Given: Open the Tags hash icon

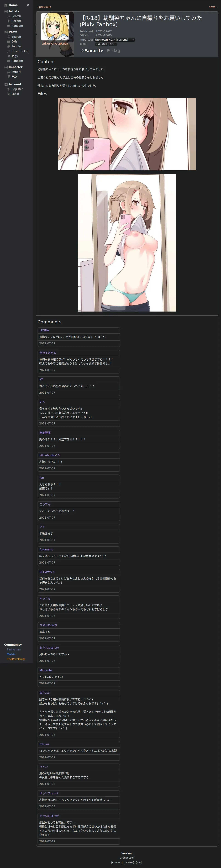Looking at the screenshot, I should click(9, 56).
